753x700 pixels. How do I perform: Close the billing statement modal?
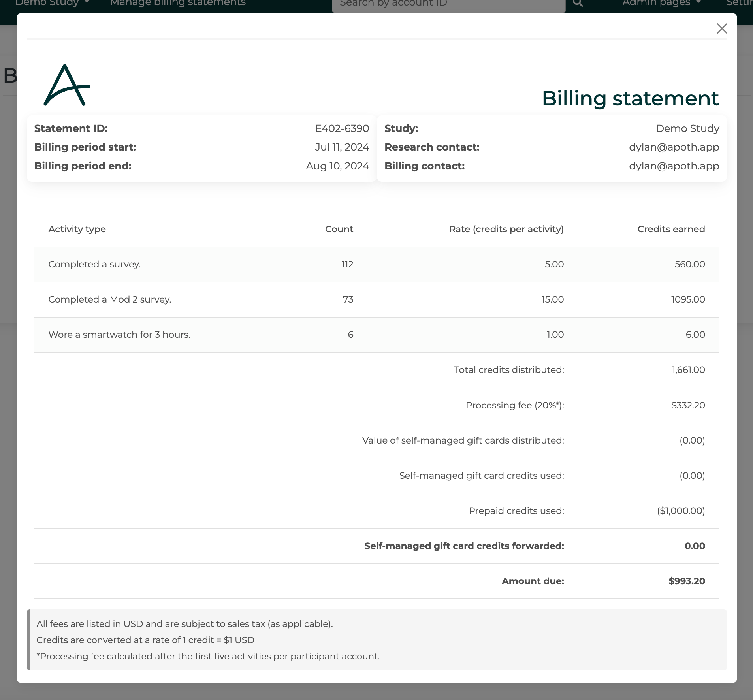point(723,28)
